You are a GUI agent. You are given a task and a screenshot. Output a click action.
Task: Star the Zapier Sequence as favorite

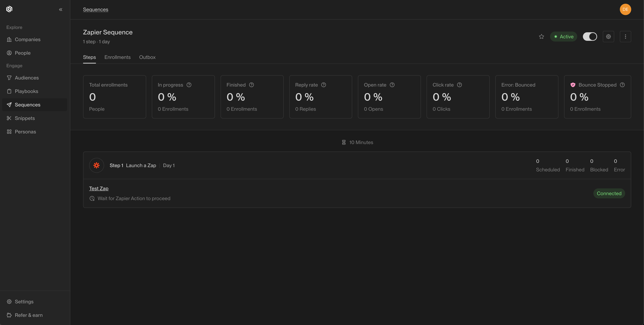pyautogui.click(x=542, y=37)
